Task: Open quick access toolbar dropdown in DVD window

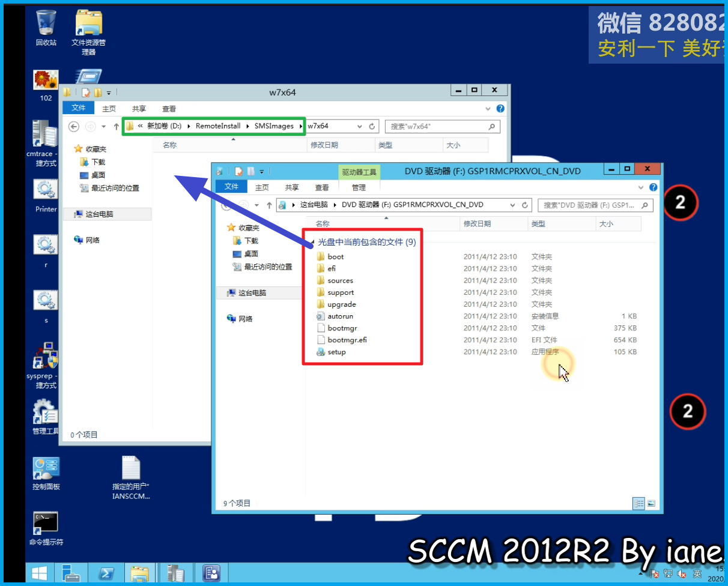Action: pos(261,171)
